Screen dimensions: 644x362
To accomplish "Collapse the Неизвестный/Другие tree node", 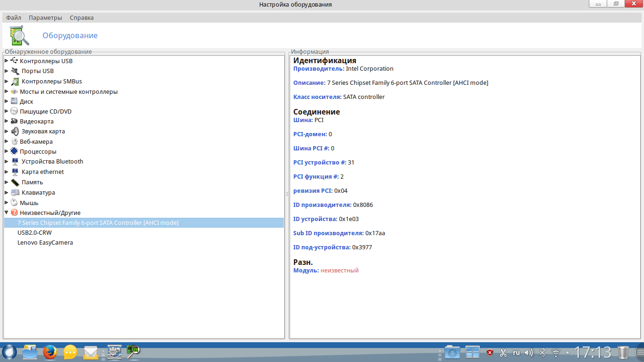I will tap(7, 213).
